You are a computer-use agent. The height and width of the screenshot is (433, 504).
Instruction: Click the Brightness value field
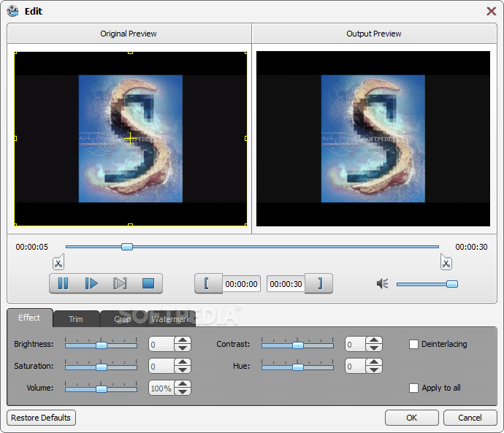click(x=161, y=345)
